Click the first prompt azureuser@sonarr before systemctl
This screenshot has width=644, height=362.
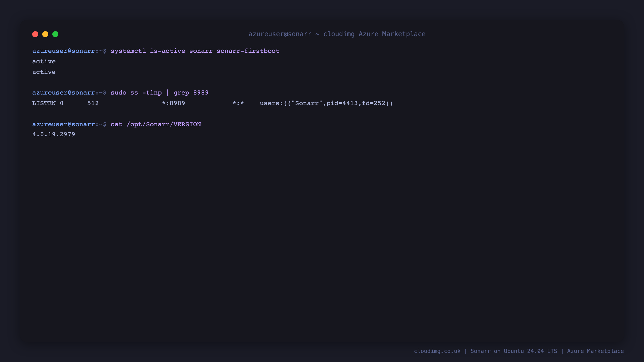tap(63, 51)
